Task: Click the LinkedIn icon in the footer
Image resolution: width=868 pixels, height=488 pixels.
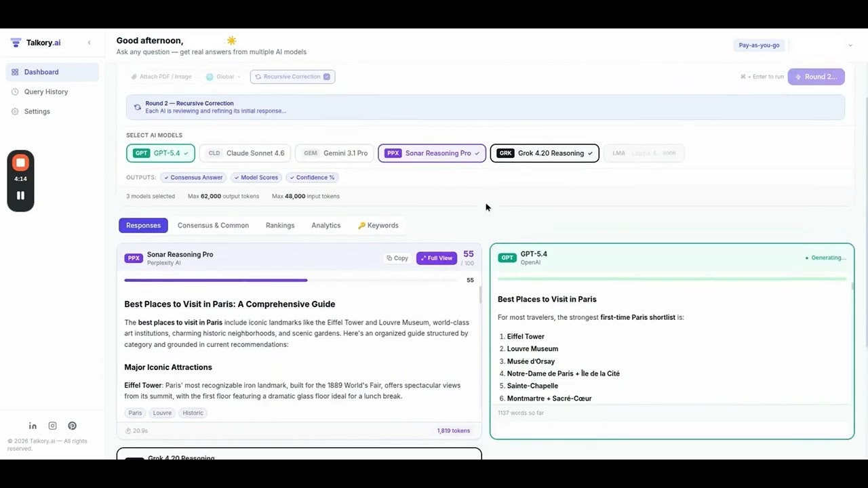Action: tap(33, 426)
